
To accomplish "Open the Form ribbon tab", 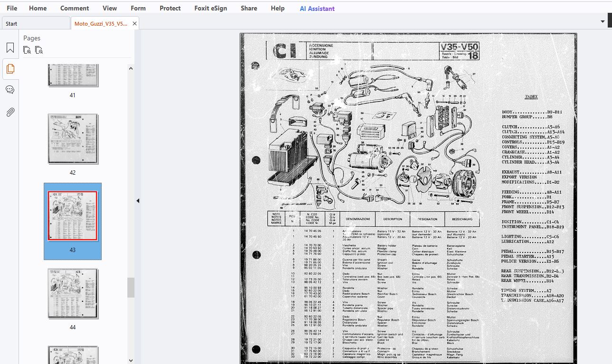I will coord(138,8).
